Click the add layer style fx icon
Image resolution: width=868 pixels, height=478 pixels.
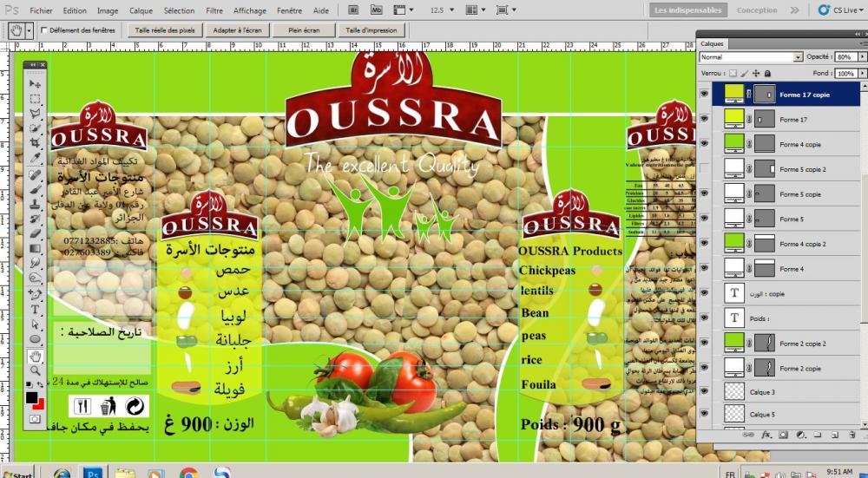766,435
